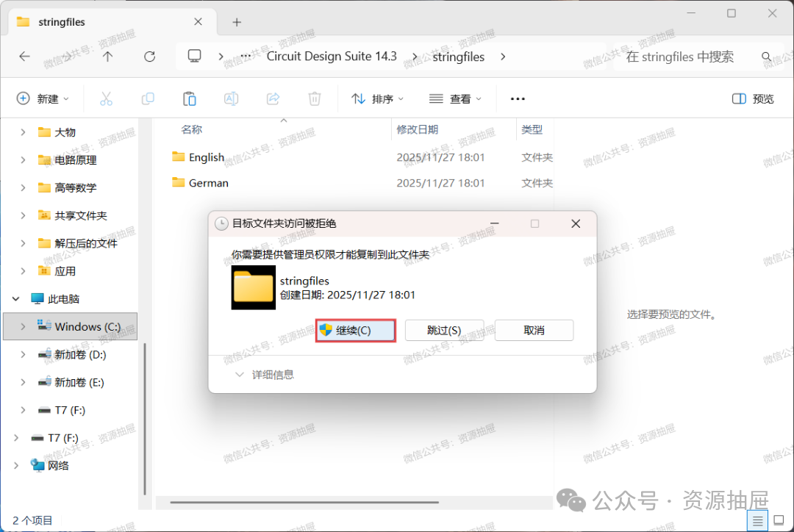Click Skip (跳过) button in dialog
The height and width of the screenshot is (532, 794).
(x=444, y=331)
